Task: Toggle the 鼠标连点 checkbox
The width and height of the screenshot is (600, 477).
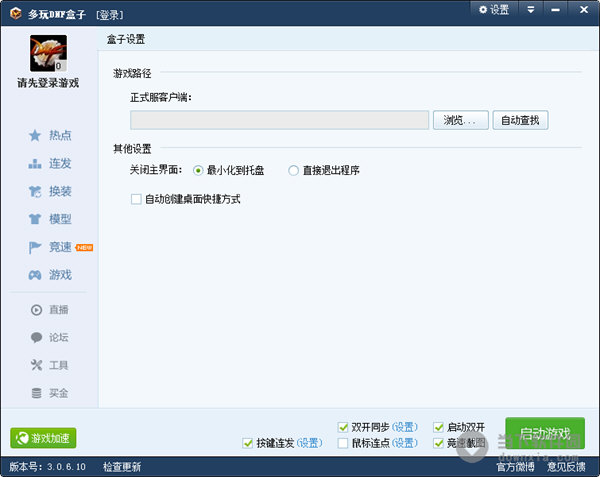Action: click(x=343, y=443)
